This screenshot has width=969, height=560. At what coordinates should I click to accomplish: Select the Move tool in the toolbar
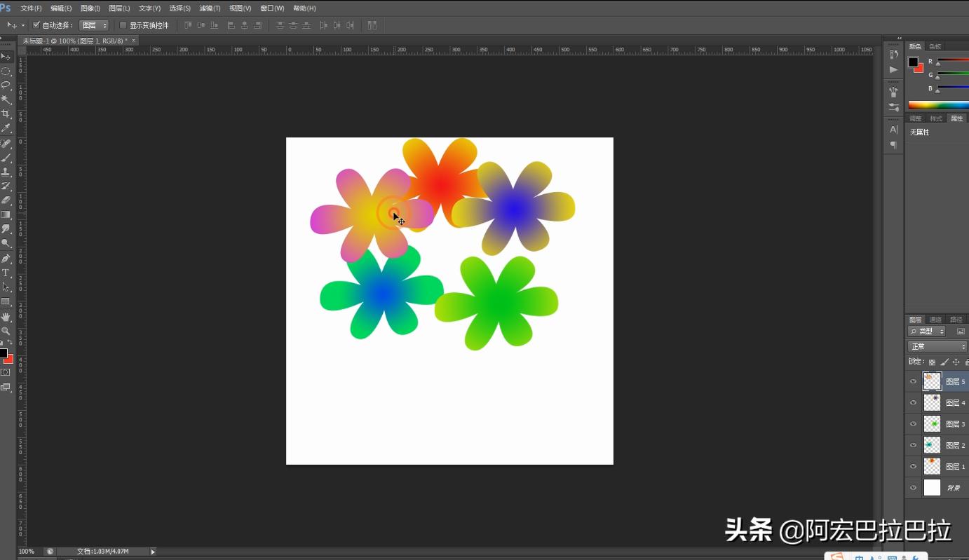click(6, 56)
